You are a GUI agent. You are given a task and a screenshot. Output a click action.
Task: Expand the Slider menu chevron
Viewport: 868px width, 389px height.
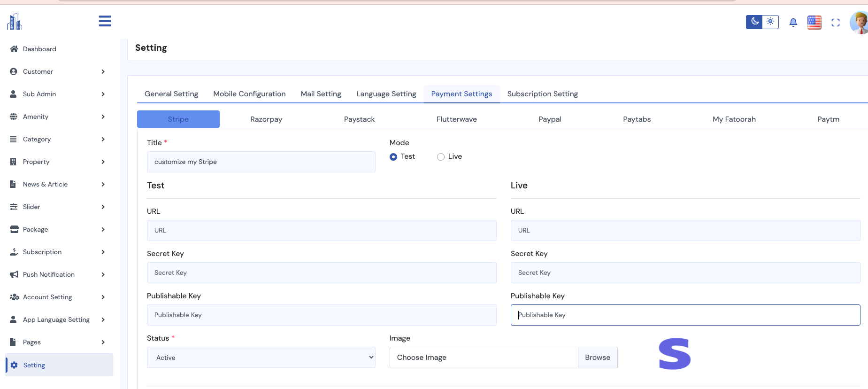point(103,207)
